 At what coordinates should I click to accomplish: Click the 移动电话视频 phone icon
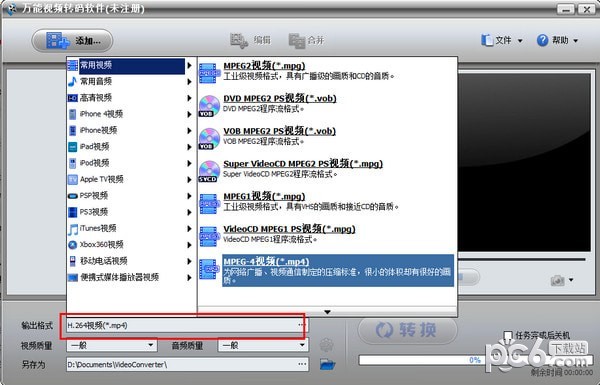pyautogui.click(x=72, y=261)
